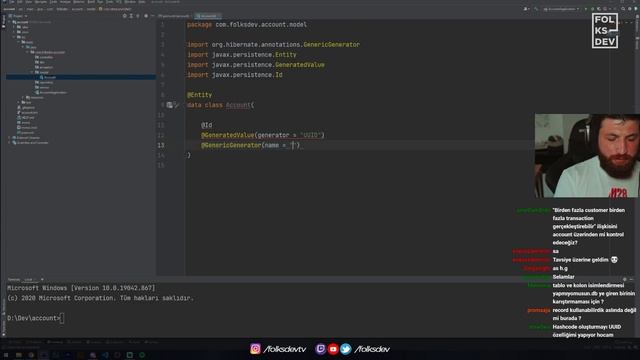The image size is (640, 360).
Task: Click the src breadcrumb in navigation bar
Action: 20,9
